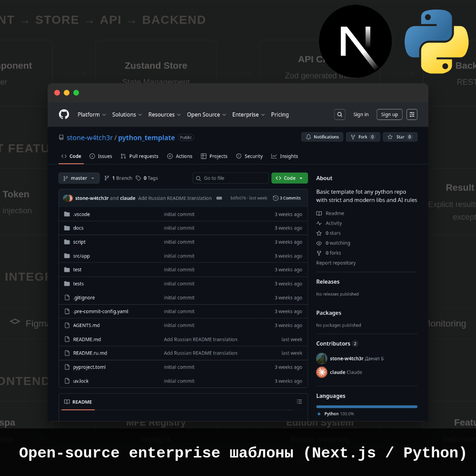
Task: Open the Pricing page link
Action: pos(280,114)
